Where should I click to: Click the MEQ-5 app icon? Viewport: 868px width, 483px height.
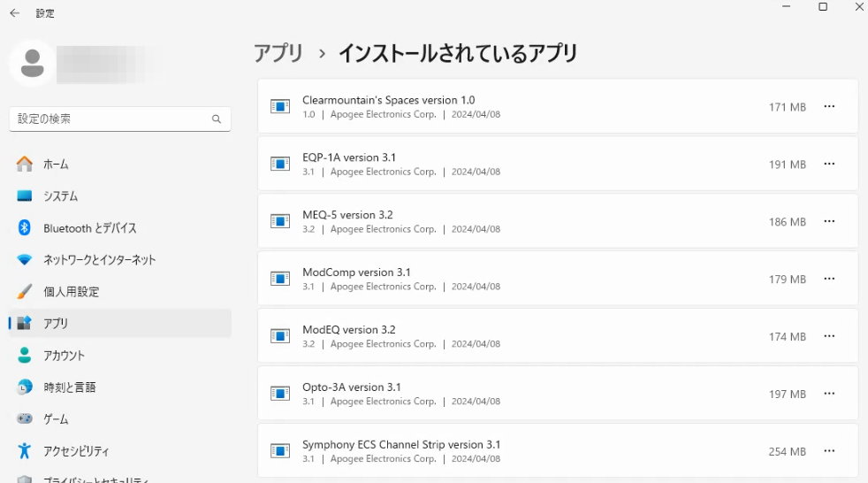pos(280,221)
